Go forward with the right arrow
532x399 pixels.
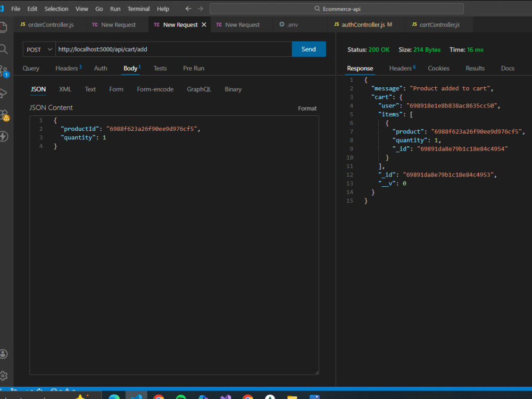(200, 9)
